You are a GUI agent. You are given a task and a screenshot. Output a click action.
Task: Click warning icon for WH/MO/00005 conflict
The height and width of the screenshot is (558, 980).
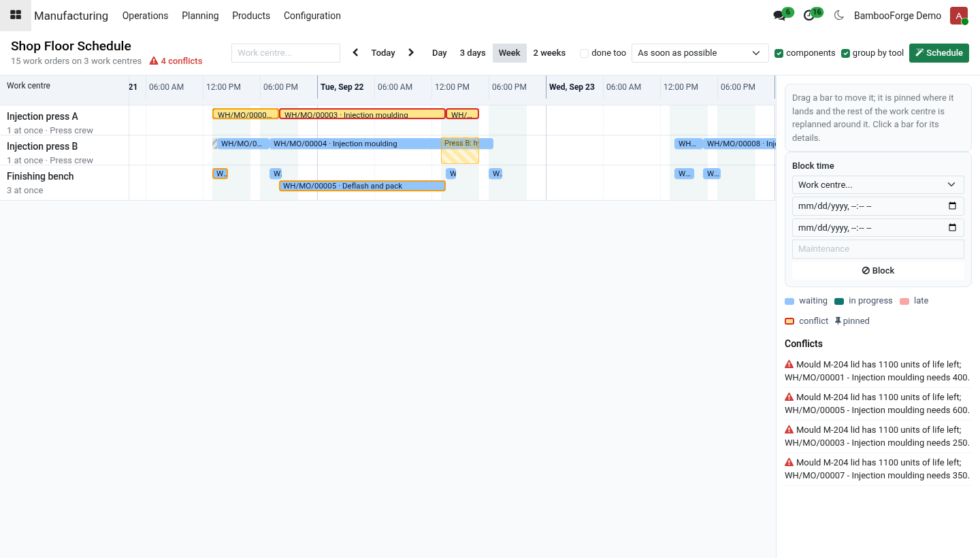point(789,397)
